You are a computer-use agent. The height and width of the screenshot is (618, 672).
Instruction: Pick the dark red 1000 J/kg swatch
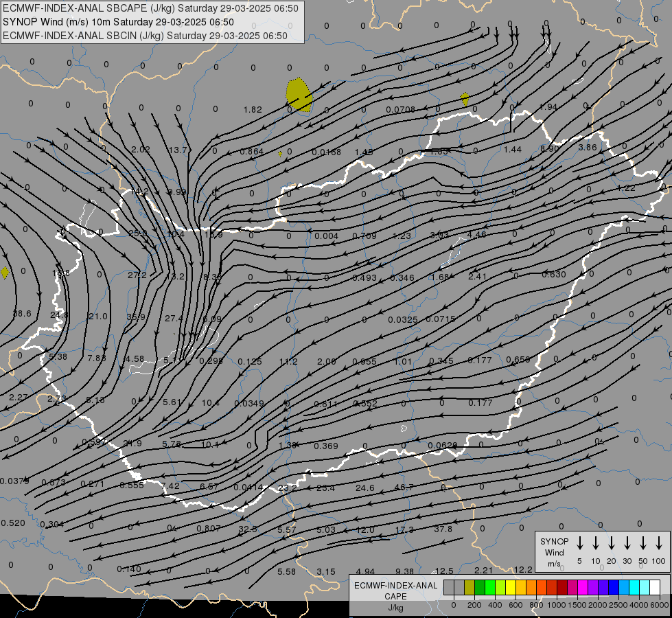[x=562, y=587]
